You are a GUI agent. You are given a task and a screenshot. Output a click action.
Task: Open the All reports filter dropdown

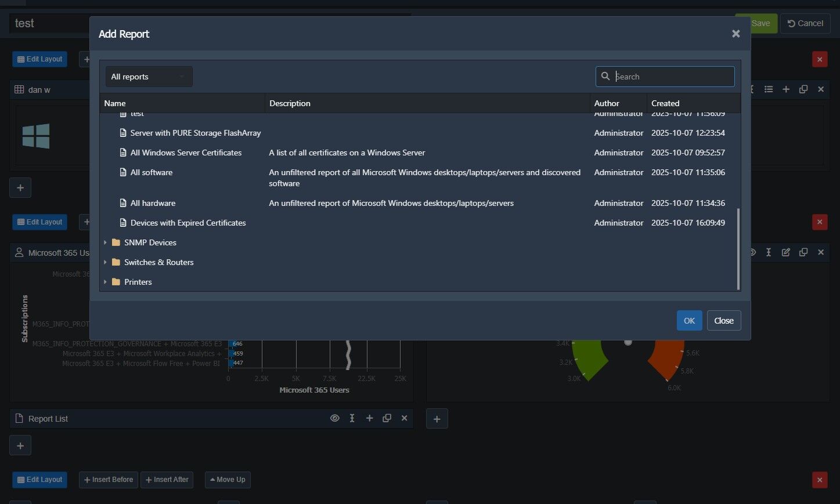pos(149,77)
